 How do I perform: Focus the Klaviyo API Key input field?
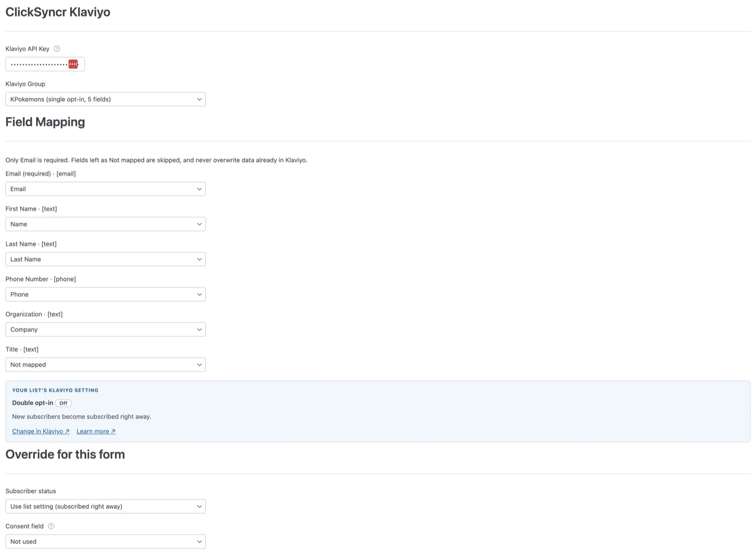click(45, 64)
